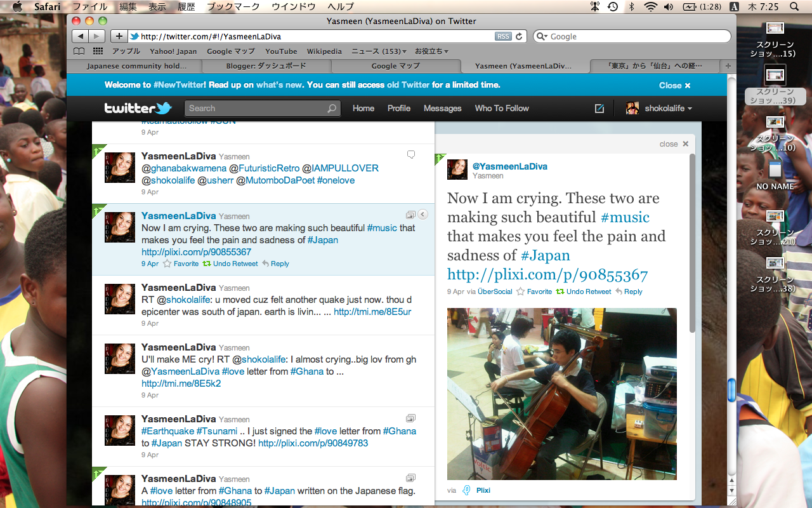Click the favorite star in the detail pane
This screenshot has height=508, width=812.
coord(520,291)
